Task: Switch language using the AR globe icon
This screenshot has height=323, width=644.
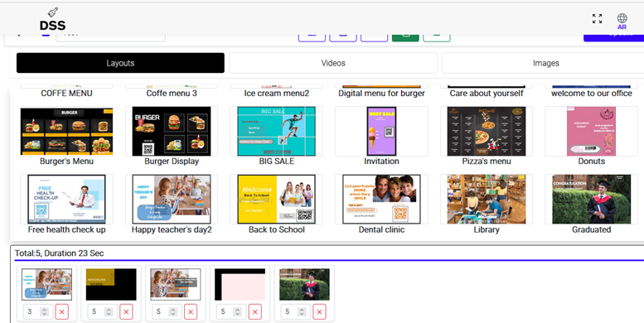Action: [x=622, y=22]
